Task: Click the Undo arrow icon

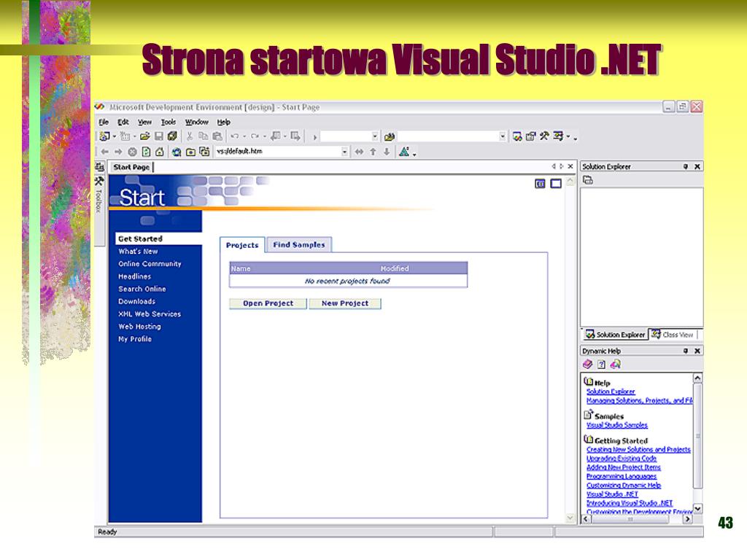Action: point(234,136)
